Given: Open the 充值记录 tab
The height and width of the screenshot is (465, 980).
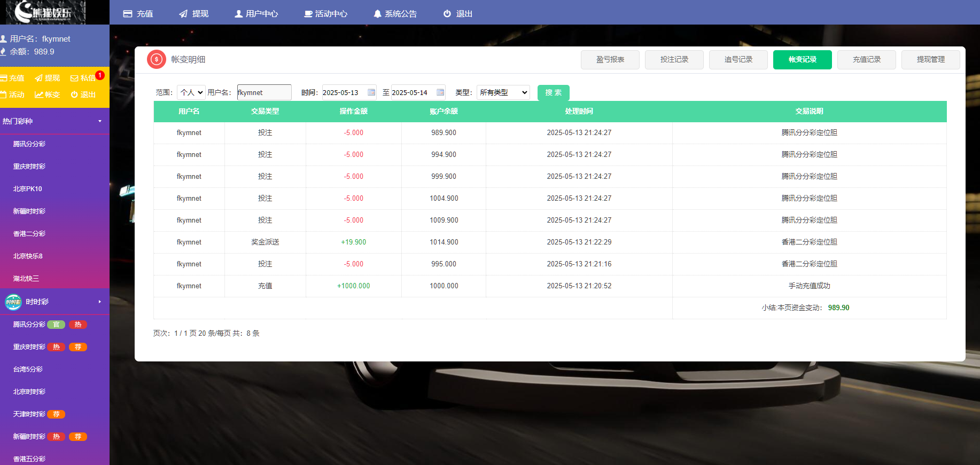Looking at the screenshot, I should point(866,60).
